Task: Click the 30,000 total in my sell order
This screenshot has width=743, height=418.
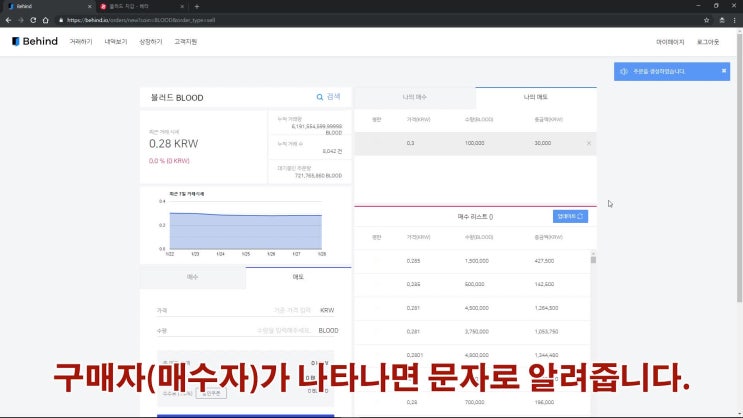Action: pos(543,143)
